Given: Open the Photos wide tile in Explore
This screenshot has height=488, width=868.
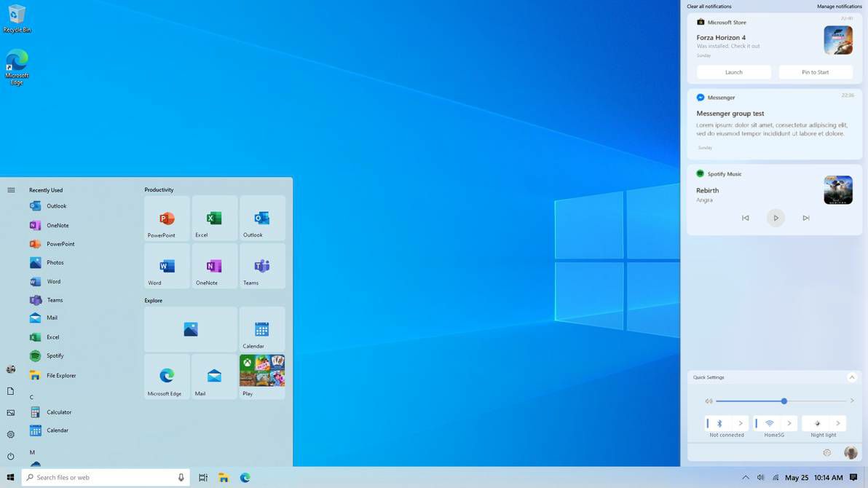Looking at the screenshot, I should tap(191, 329).
